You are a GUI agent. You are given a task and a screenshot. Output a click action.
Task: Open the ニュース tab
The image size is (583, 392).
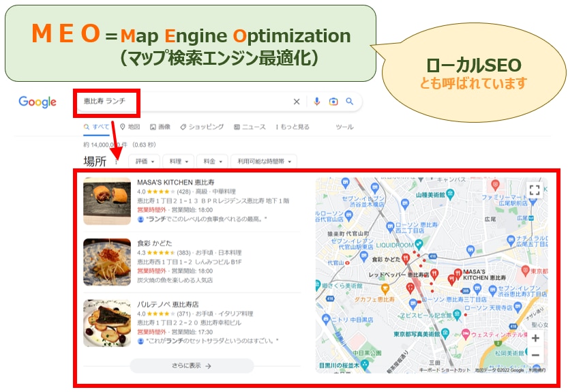tap(250, 127)
